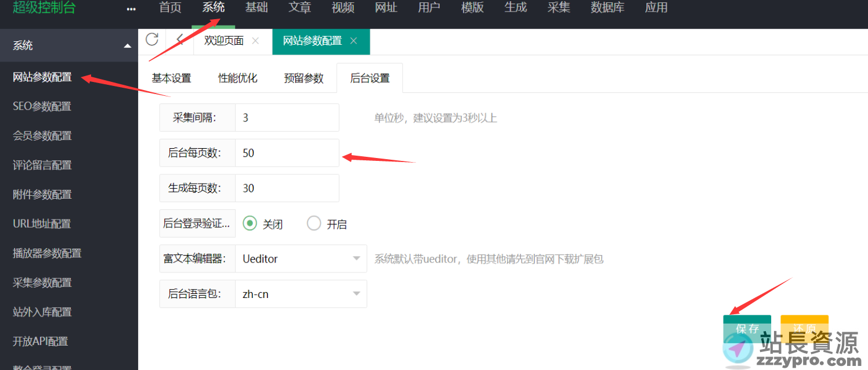Click the 后台每页数 input field
868x370 pixels.
(x=287, y=153)
